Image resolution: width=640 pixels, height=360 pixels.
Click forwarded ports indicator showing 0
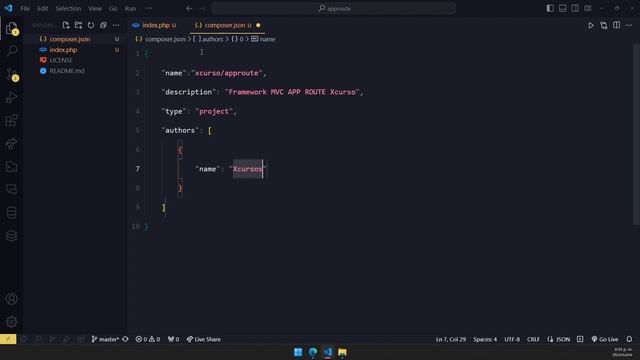tap(173, 339)
